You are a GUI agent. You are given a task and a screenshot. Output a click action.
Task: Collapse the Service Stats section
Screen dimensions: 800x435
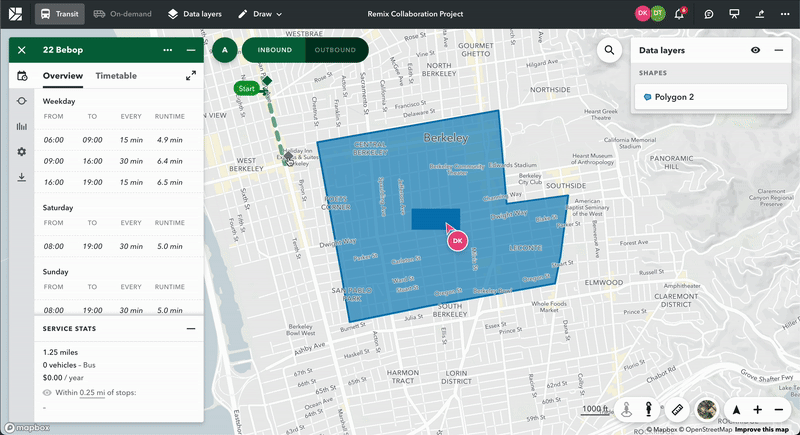point(190,328)
